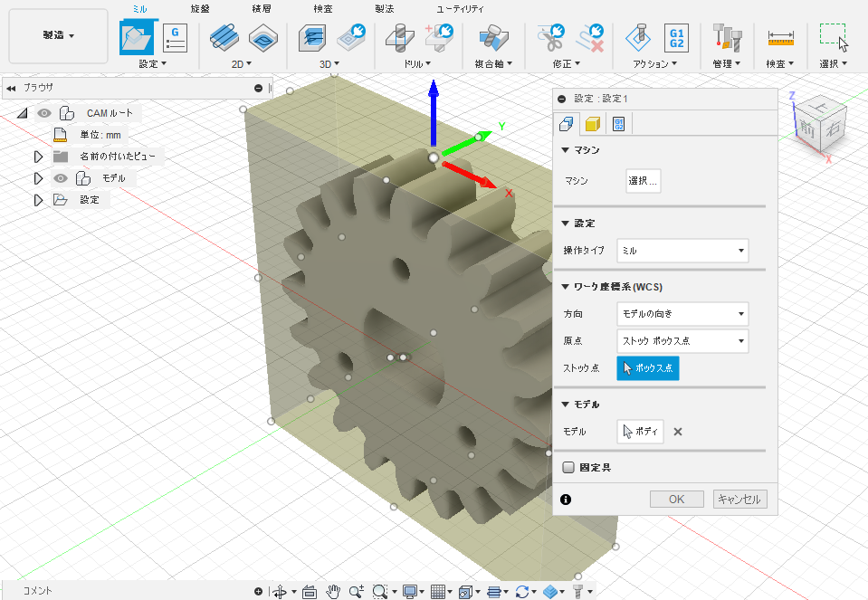Collapse the CAM root tree node
868x600 pixels.
pos(22,113)
